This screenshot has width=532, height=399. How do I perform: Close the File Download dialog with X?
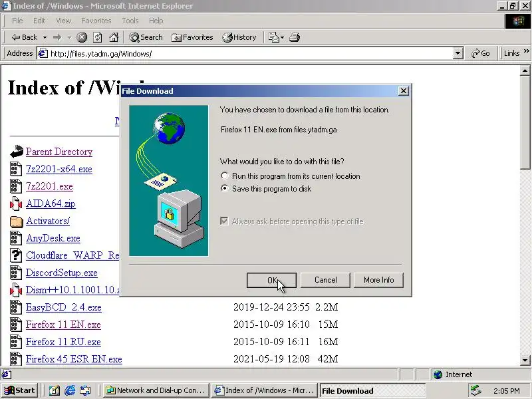point(403,91)
